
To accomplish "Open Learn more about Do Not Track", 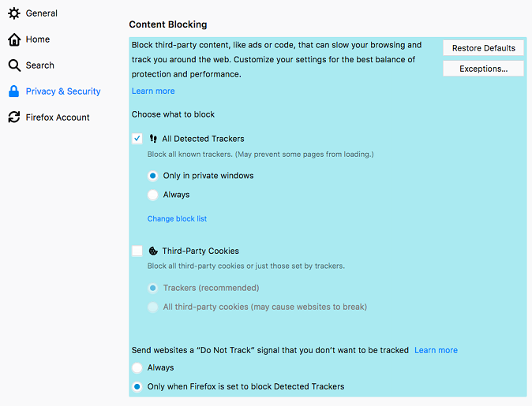I will point(436,350).
